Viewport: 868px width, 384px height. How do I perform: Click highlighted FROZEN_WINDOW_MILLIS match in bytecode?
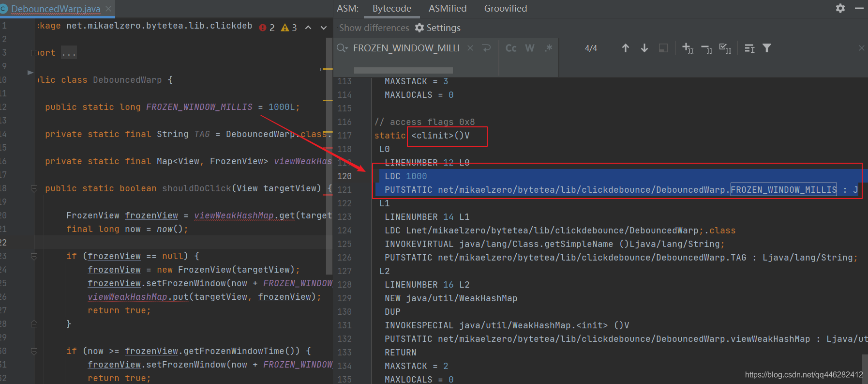784,190
